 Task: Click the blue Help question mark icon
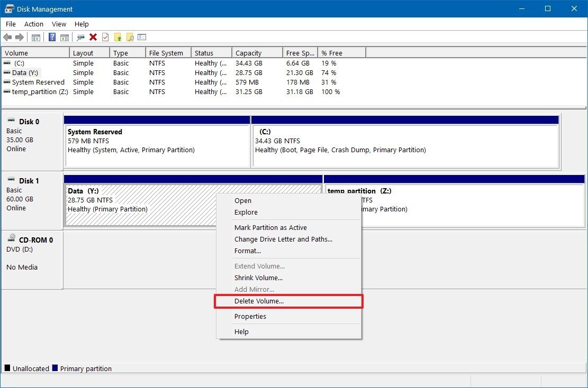coord(52,37)
